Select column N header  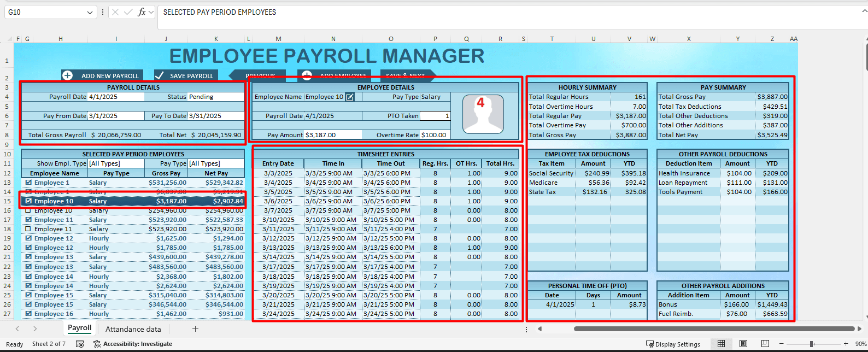[333, 39]
